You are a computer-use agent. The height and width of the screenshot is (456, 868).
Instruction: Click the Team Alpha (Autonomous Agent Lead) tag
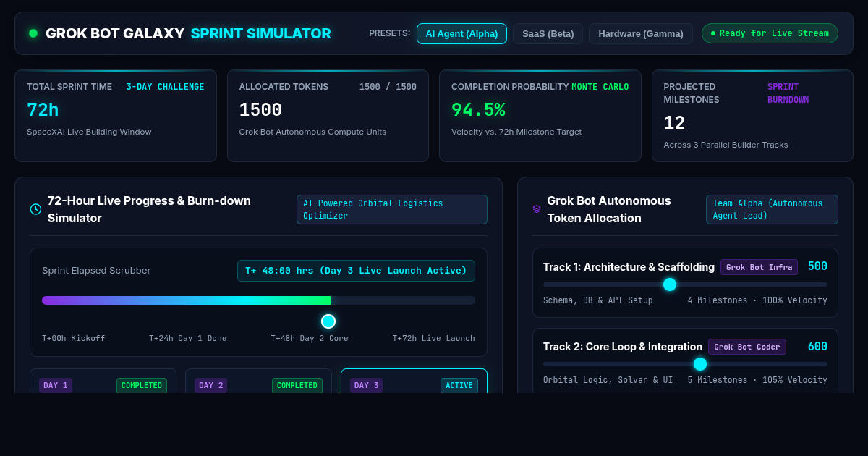point(772,209)
